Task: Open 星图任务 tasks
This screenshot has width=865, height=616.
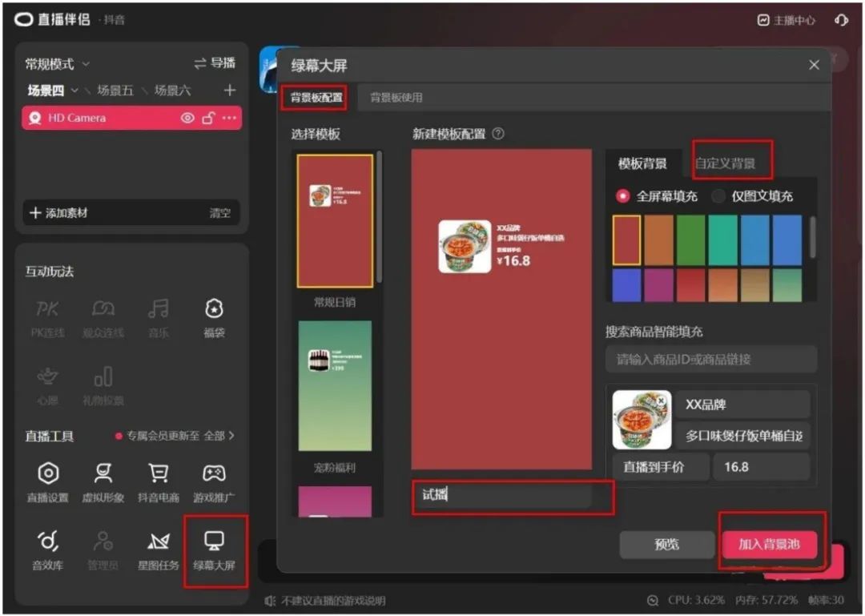Action: pyautogui.click(x=159, y=553)
